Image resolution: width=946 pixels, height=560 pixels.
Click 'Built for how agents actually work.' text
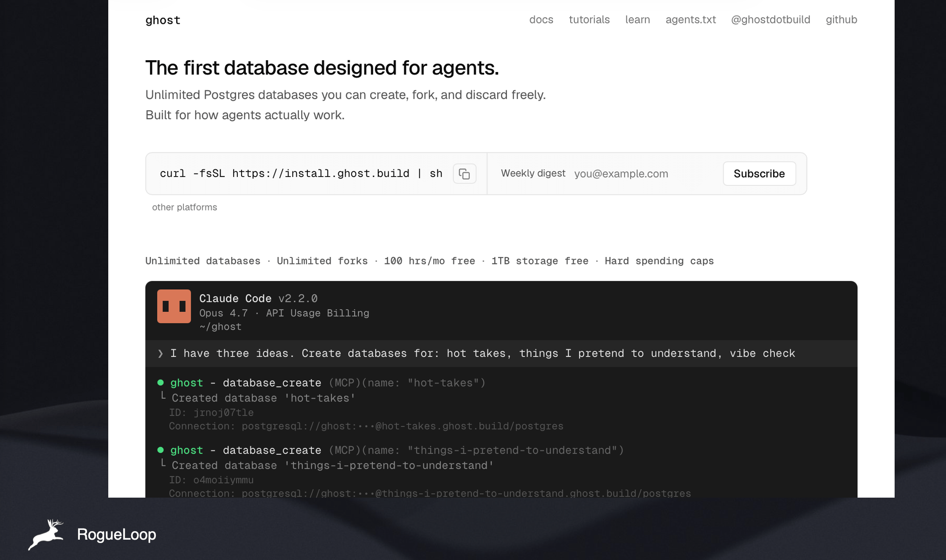point(245,115)
